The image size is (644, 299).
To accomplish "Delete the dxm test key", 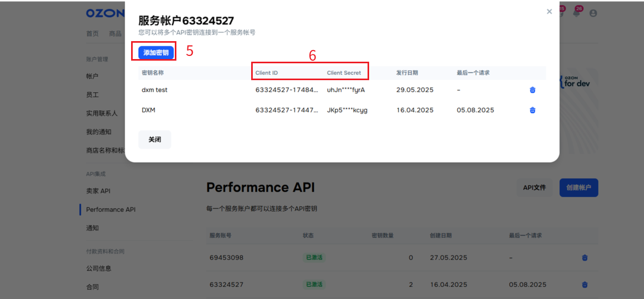I will 532,90.
